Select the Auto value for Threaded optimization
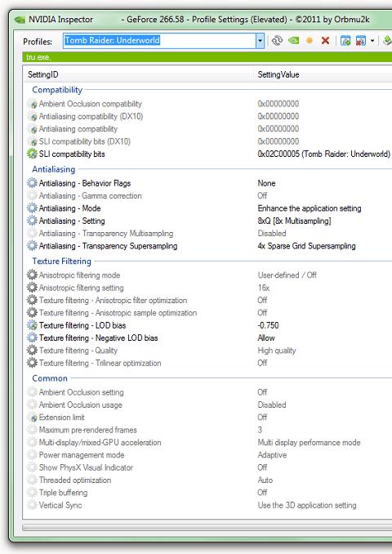Image resolution: width=392 pixels, height=554 pixels. [265, 480]
